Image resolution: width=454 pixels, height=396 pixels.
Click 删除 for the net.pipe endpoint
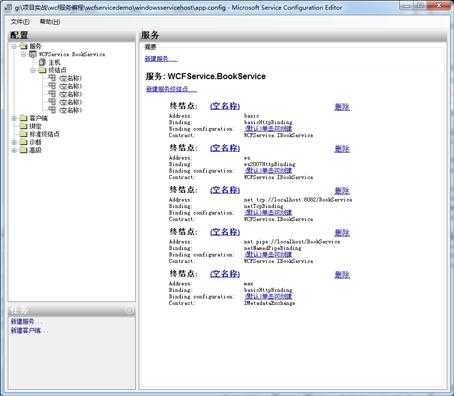pos(342,233)
